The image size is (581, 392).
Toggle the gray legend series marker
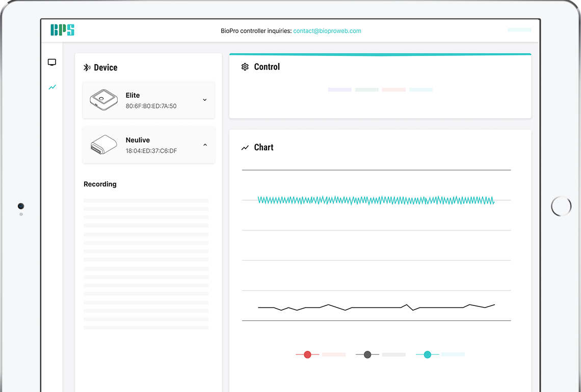[x=367, y=355]
